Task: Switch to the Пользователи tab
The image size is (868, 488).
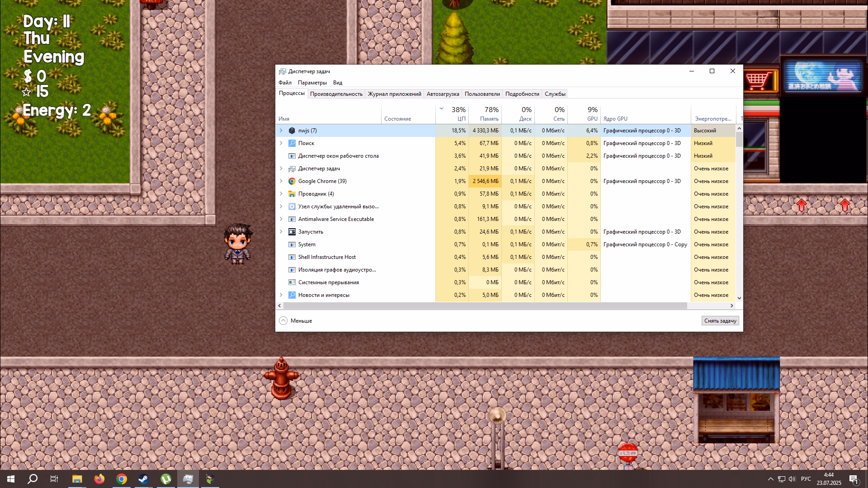Action: 482,94
